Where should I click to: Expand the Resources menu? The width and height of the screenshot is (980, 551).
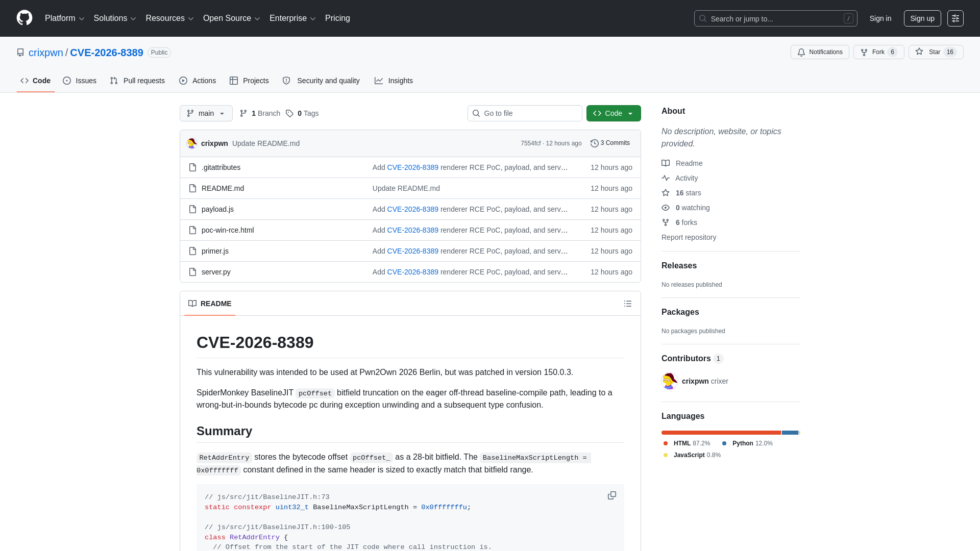click(169, 18)
